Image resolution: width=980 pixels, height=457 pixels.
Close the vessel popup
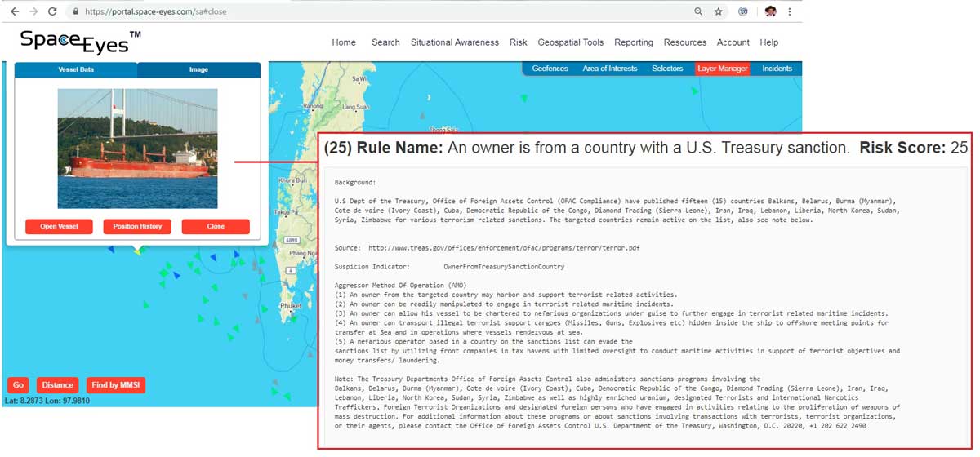tap(216, 226)
